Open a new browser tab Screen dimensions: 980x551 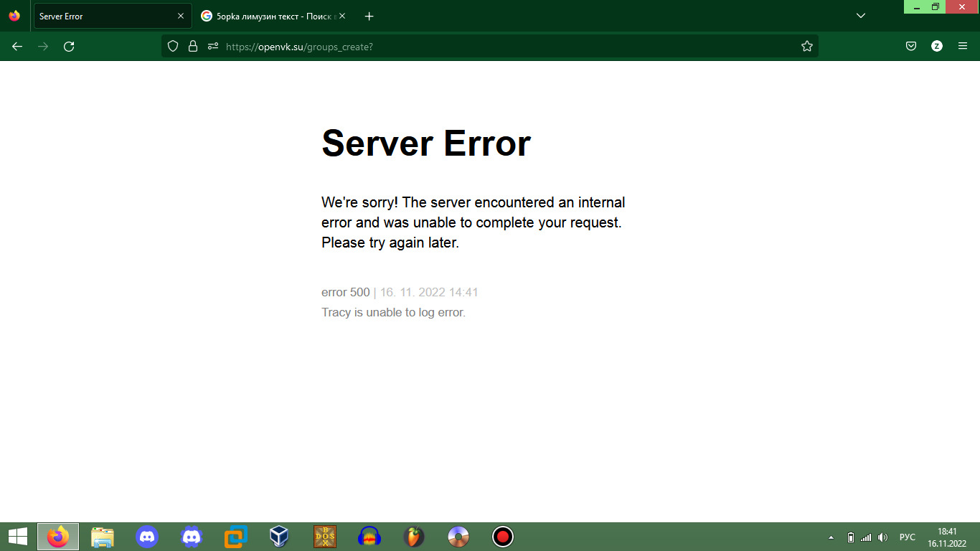369,16
